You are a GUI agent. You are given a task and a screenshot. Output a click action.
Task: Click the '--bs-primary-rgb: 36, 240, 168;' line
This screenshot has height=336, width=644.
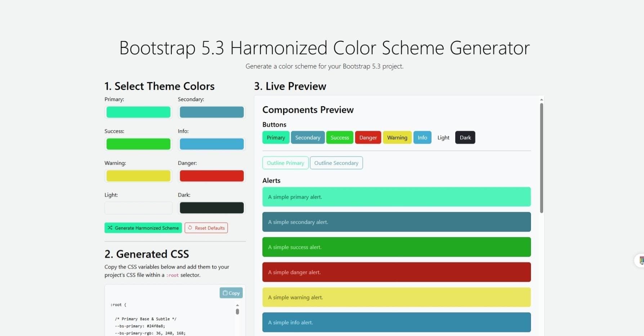pos(150,333)
